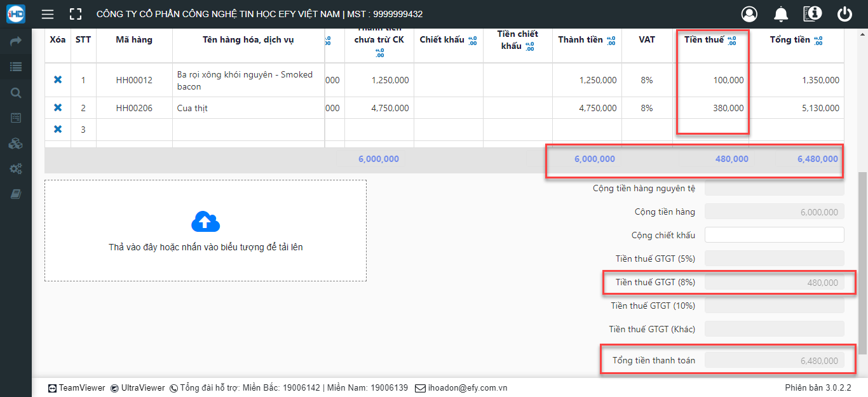This screenshot has width=868, height=397.
Task: Open the list icon in left sidebar
Action: click(x=16, y=67)
